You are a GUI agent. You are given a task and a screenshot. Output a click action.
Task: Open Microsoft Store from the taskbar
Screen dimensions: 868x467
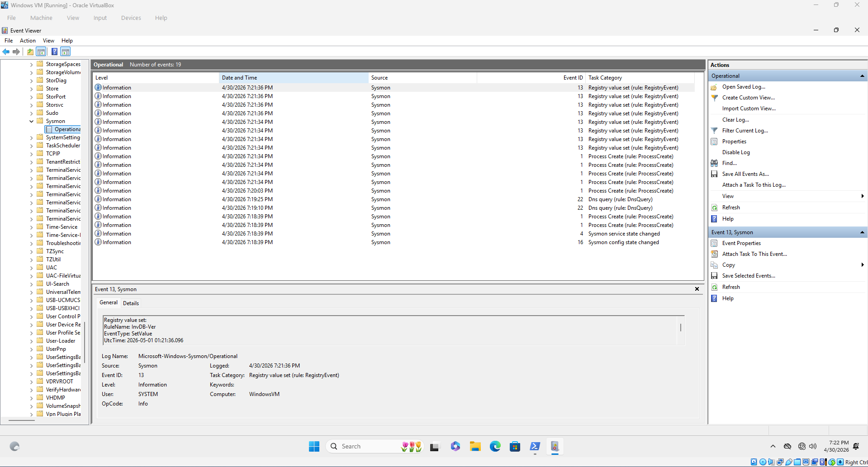pyautogui.click(x=515, y=447)
